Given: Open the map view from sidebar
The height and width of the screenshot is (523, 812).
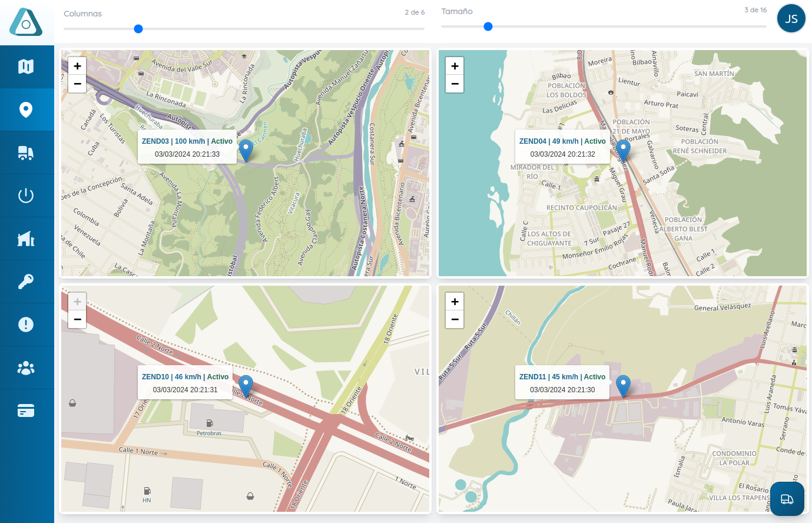Looking at the screenshot, I should [x=26, y=67].
